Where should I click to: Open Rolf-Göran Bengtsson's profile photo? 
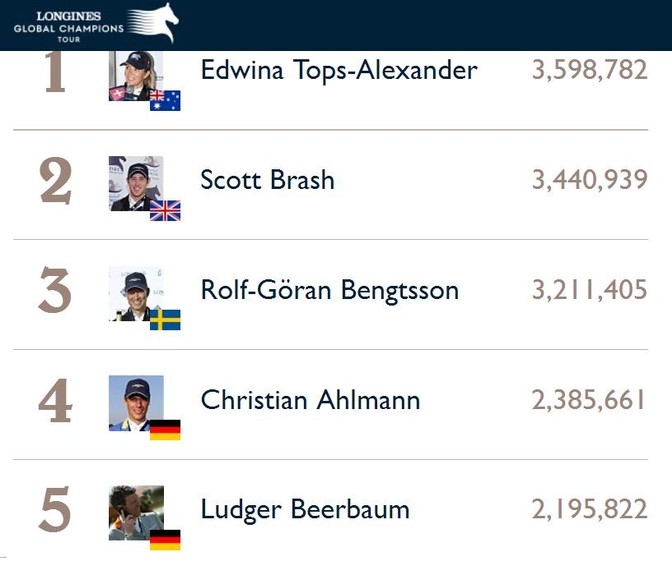(136, 294)
